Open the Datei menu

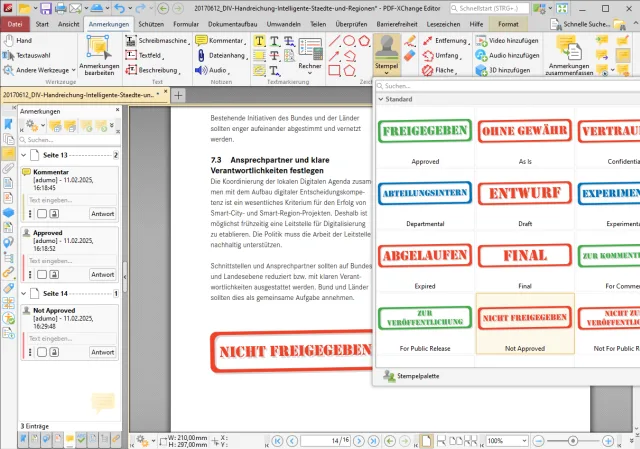15,22
